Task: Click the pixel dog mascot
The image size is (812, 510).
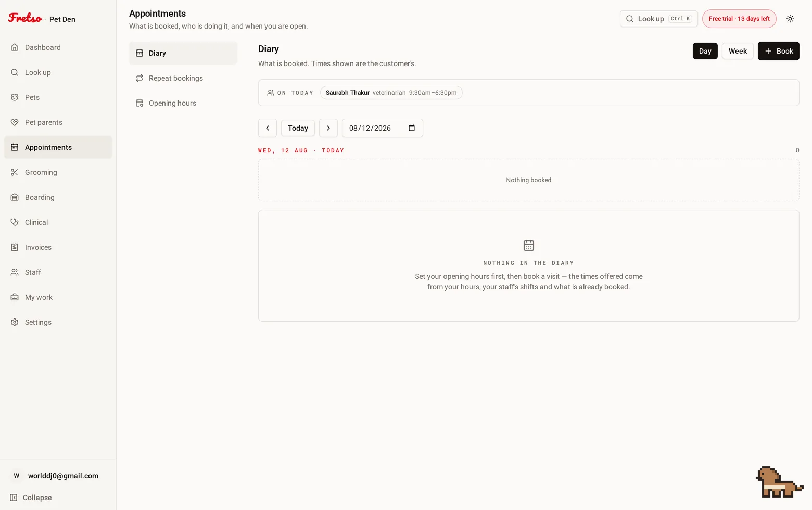Action: (779, 482)
